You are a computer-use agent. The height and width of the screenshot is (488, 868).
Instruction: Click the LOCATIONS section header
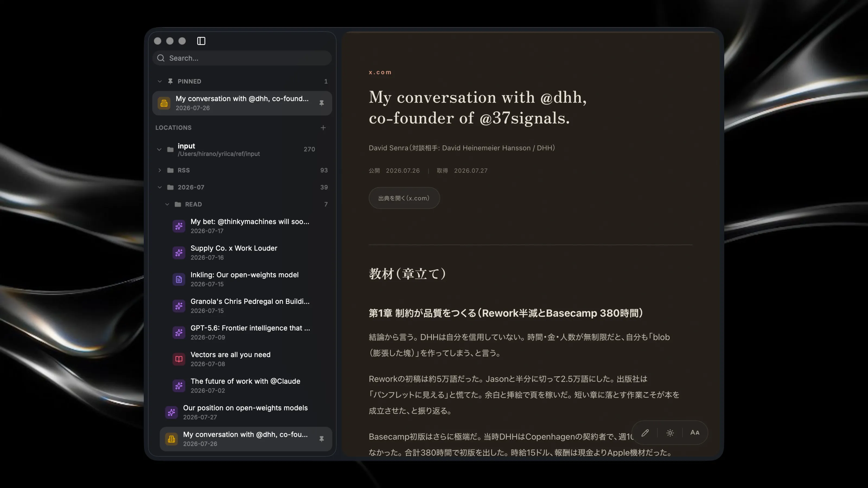tap(173, 128)
